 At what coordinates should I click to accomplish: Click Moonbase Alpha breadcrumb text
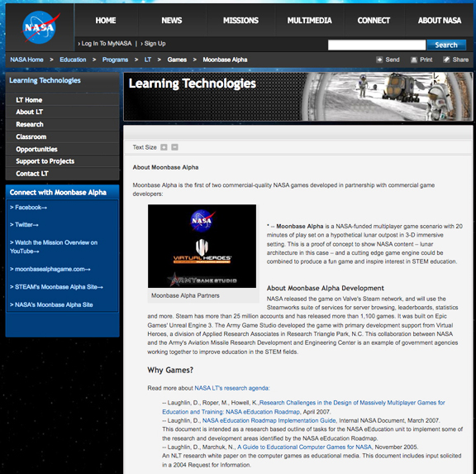pyautogui.click(x=225, y=60)
